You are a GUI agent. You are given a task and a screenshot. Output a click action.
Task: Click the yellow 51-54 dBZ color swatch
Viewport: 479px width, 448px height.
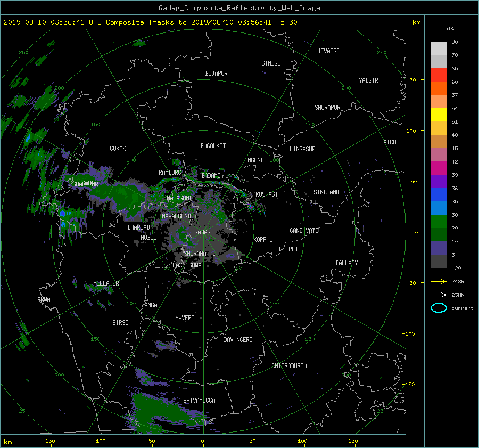(439, 115)
